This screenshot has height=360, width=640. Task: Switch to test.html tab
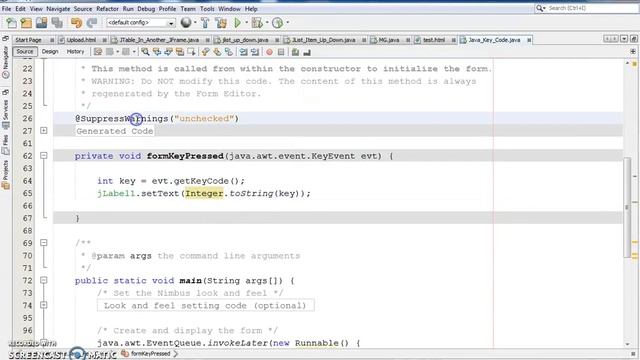click(434, 40)
